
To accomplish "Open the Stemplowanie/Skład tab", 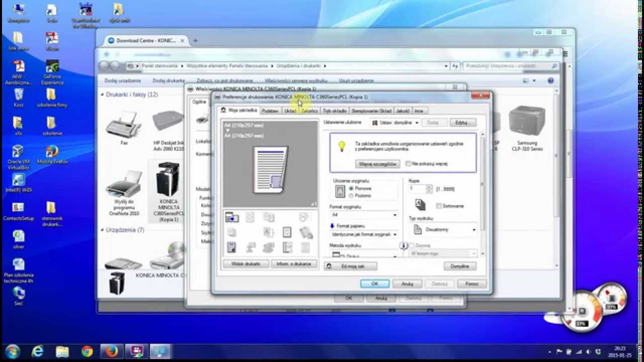I will pyautogui.click(x=371, y=111).
